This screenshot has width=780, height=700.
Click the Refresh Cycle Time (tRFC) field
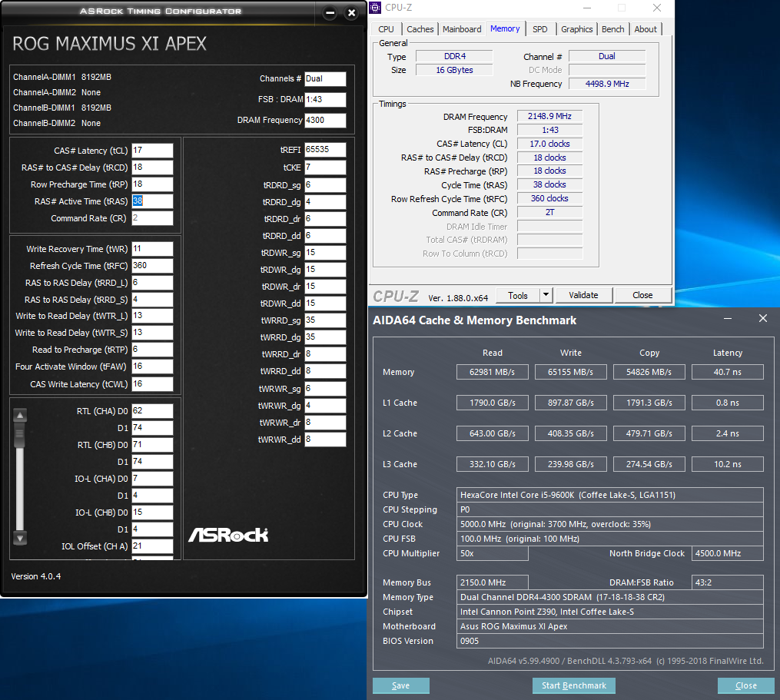coord(151,266)
